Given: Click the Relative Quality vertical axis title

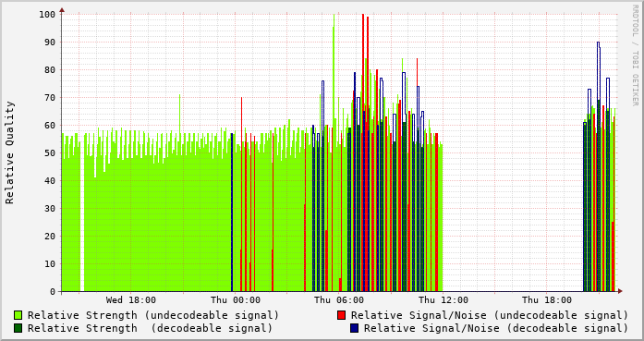Looking at the screenshot, I should pyautogui.click(x=10, y=152).
